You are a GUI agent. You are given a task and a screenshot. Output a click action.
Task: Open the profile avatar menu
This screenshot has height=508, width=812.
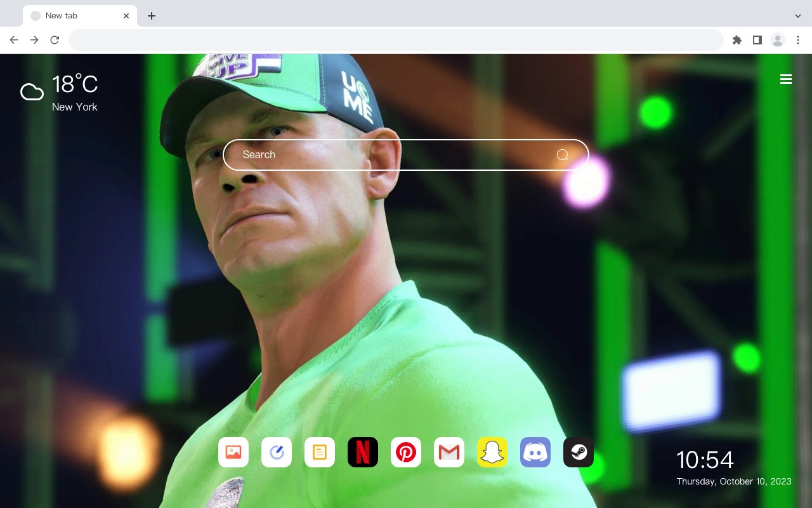pyautogui.click(x=778, y=40)
